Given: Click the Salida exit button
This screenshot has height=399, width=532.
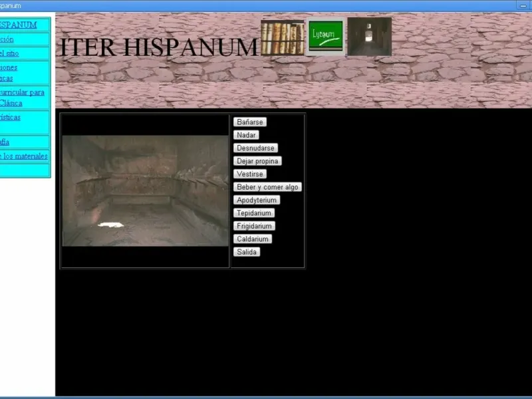Looking at the screenshot, I should coord(247,252).
